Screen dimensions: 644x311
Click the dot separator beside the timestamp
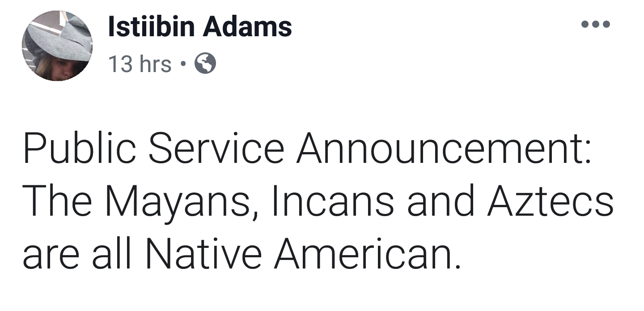click(182, 64)
